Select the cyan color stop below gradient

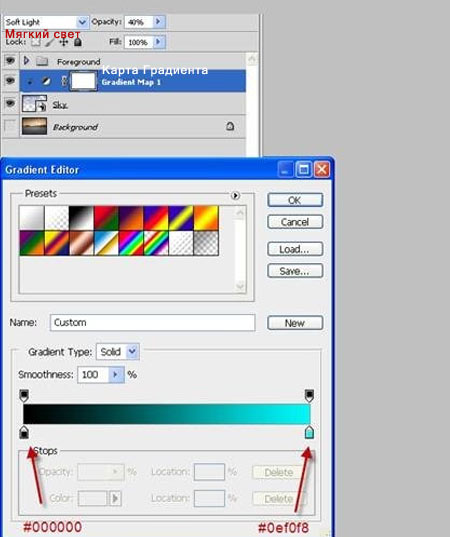309,432
